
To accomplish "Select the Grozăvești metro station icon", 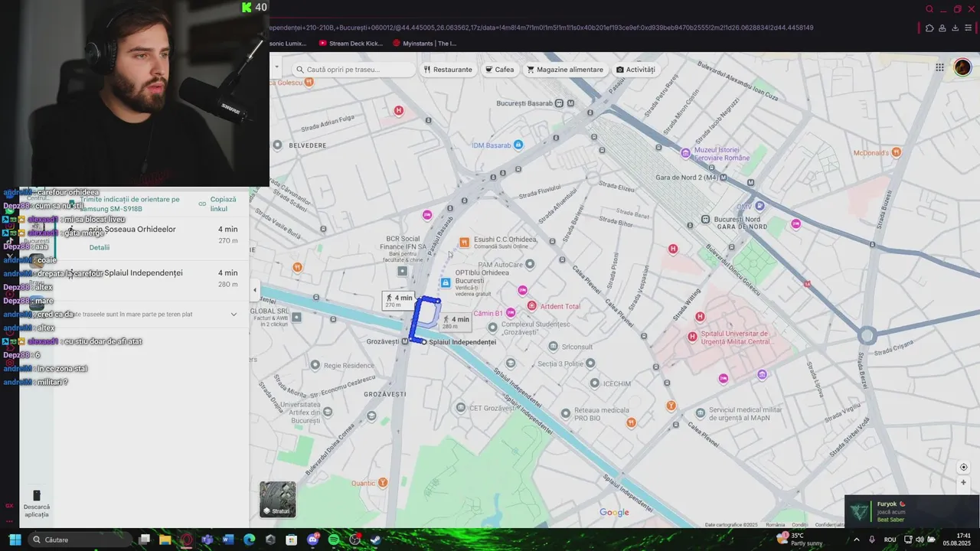I will (405, 341).
